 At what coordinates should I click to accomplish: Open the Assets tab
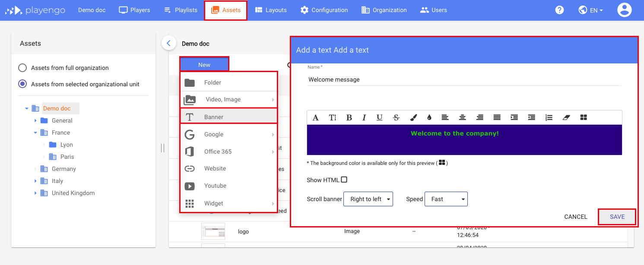point(225,10)
